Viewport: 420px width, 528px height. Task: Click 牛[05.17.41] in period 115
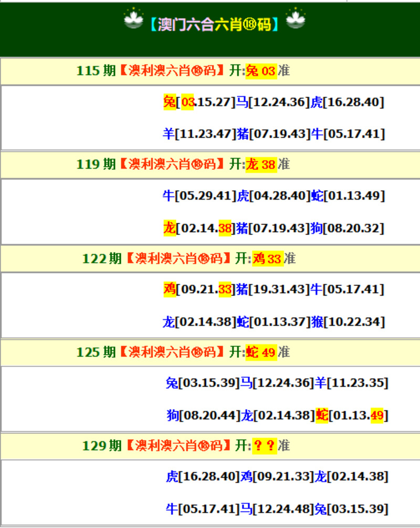click(348, 134)
